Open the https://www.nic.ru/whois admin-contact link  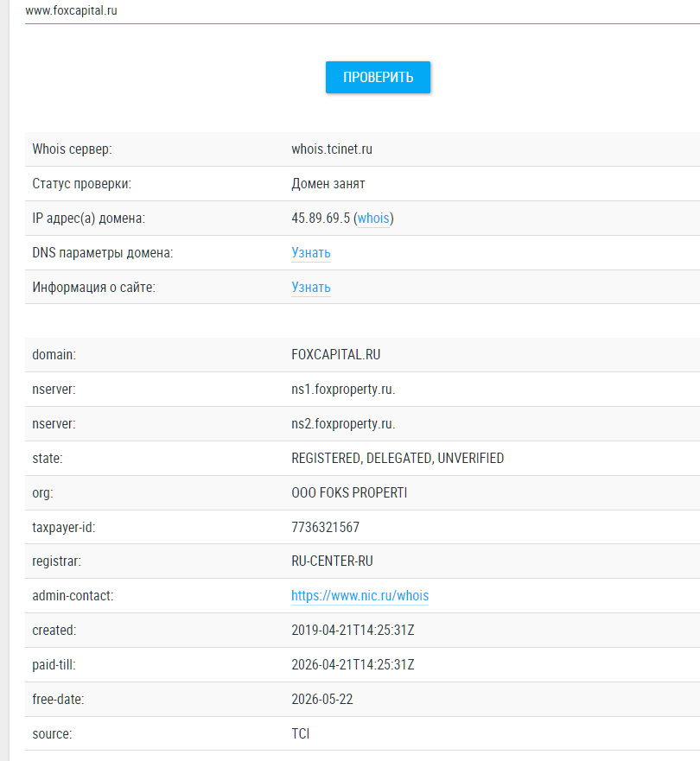pyautogui.click(x=360, y=595)
